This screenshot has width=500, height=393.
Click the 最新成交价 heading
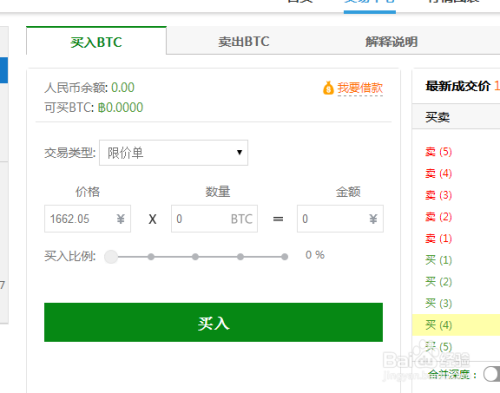[x=458, y=86]
